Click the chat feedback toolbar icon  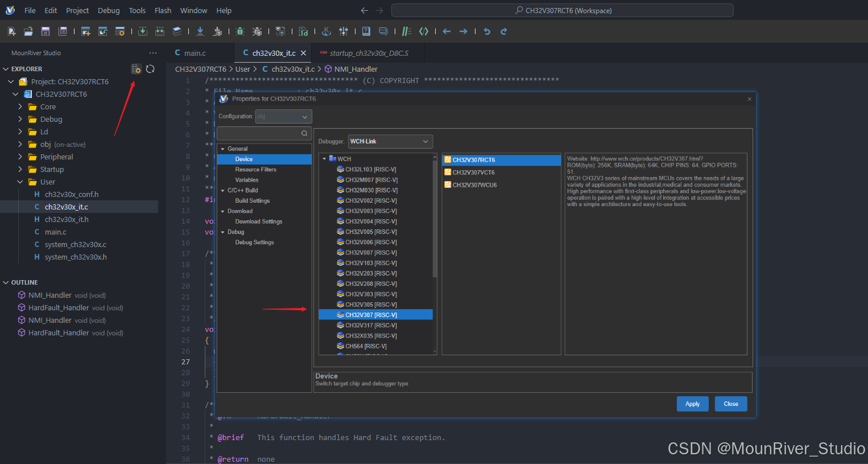383,31
